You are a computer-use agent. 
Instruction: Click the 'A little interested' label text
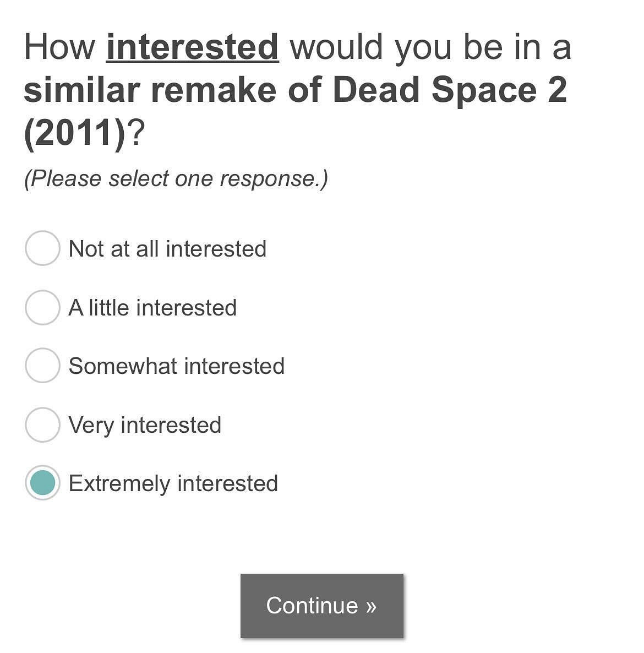coord(152,308)
